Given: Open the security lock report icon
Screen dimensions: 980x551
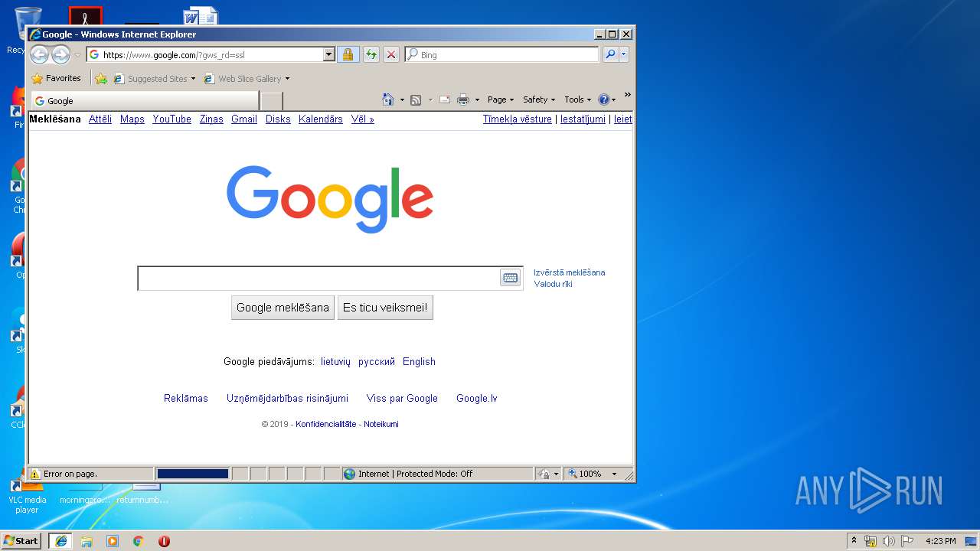Looking at the screenshot, I should tap(348, 54).
